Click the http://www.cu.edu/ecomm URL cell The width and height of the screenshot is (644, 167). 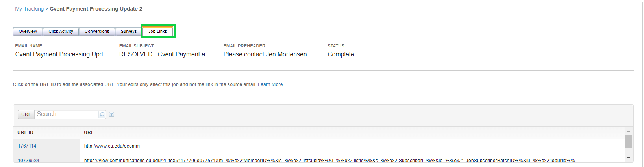tap(112, 146)
